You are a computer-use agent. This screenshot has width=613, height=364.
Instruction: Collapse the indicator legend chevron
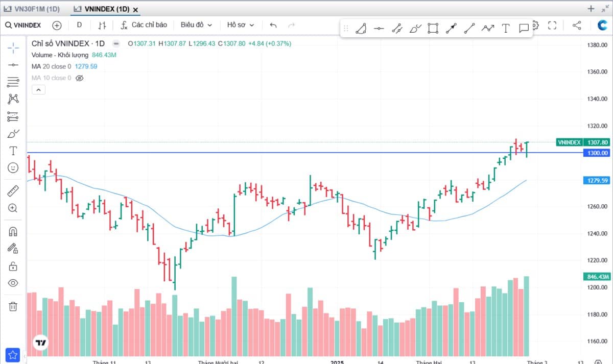39,90
